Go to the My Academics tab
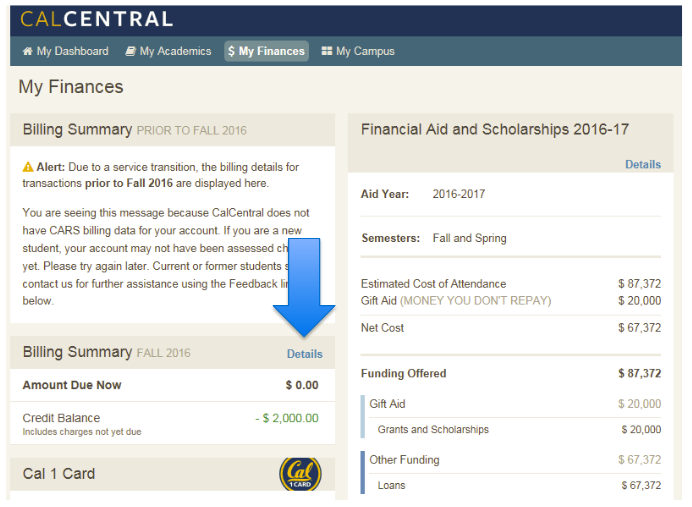 tap(169, 51)
